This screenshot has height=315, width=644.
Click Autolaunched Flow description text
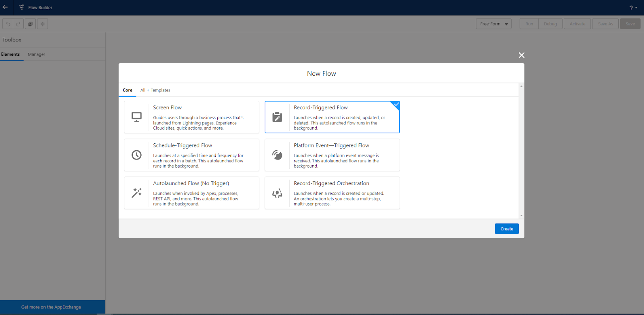pyautogui.click(x=196, y=199)
